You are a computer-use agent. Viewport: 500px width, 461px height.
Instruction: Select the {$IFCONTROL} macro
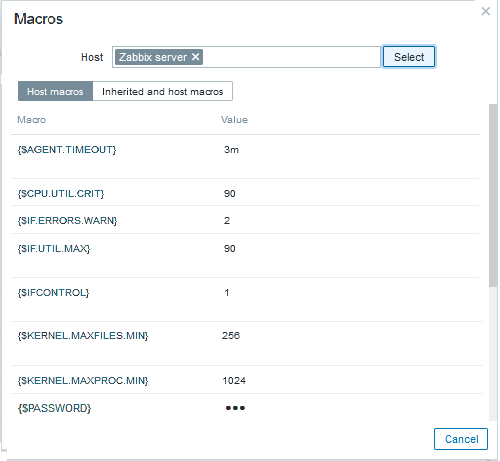coord(53,293)
